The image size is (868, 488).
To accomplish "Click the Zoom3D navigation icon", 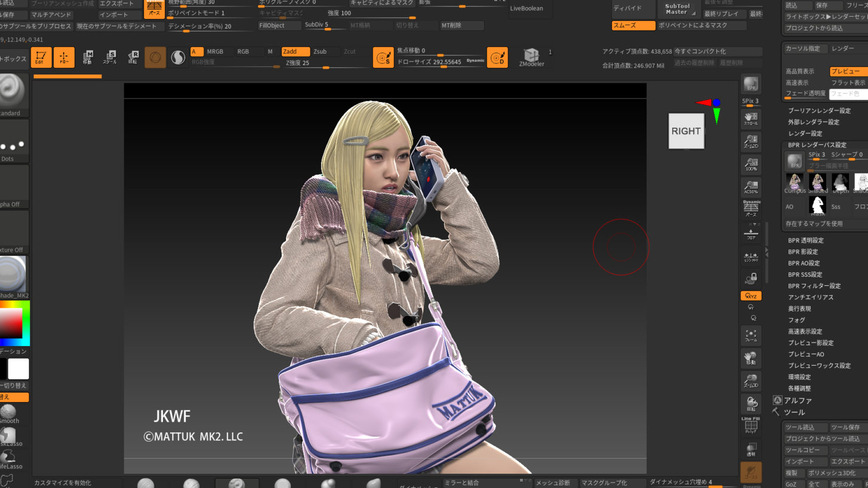I will pos(751,381).
